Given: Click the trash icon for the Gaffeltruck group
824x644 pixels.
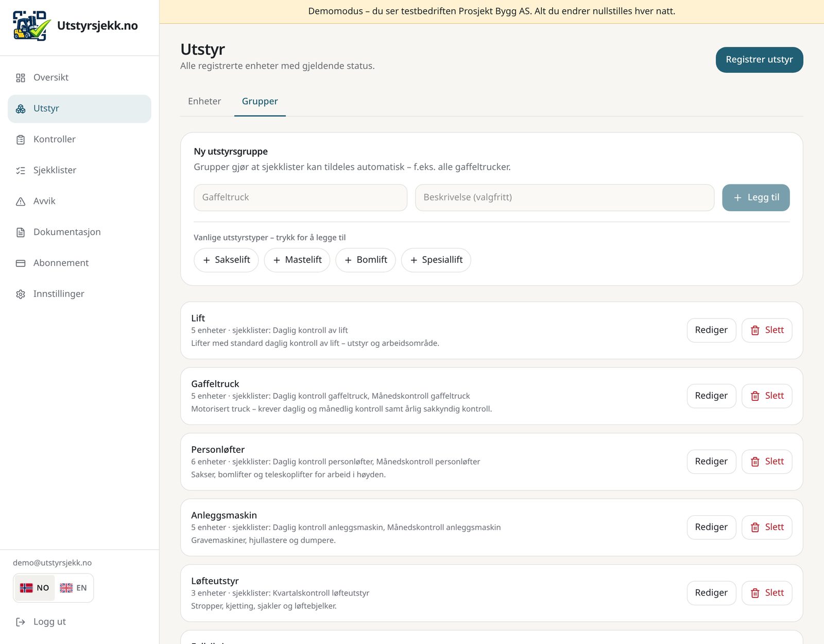Looking at the screenshot, I should click(755, 396).
